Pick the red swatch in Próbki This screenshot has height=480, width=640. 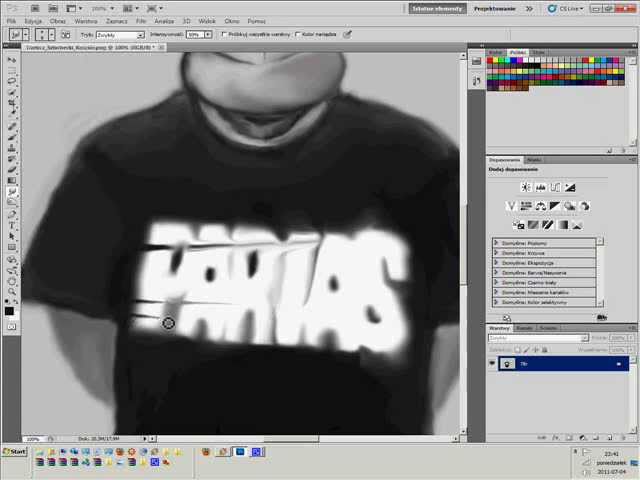[490, 60]
